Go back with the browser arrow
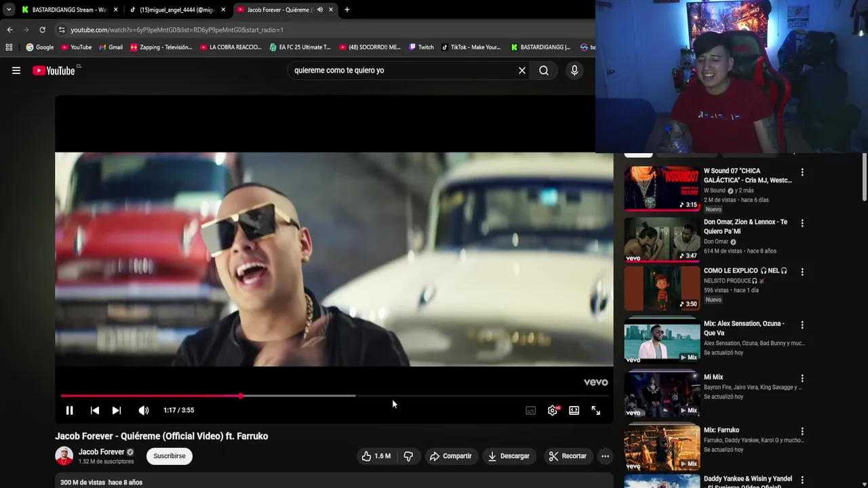 point(9,30)
